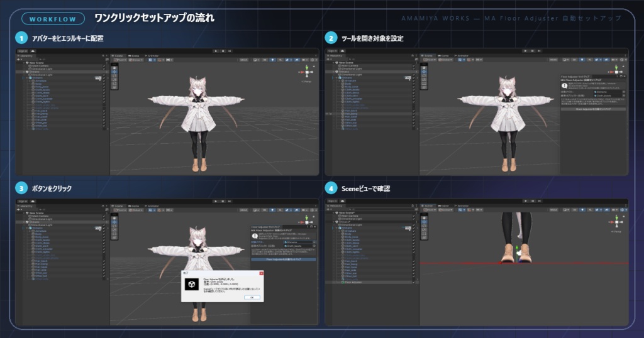Open the gizmos dropdown in step 1 scene toolbar
Viewport: 644px width, 338px height.
313,60
